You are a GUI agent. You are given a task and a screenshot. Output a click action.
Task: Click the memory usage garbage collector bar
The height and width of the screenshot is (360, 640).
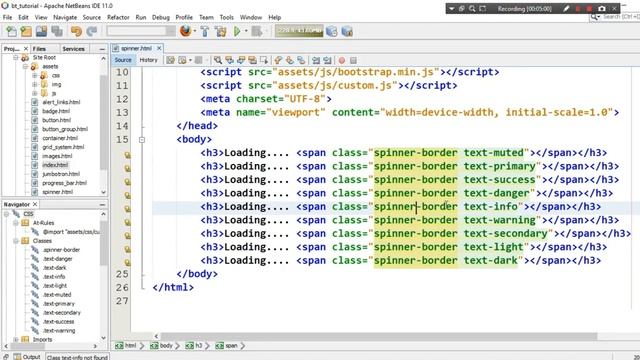(x=299, y=31)
